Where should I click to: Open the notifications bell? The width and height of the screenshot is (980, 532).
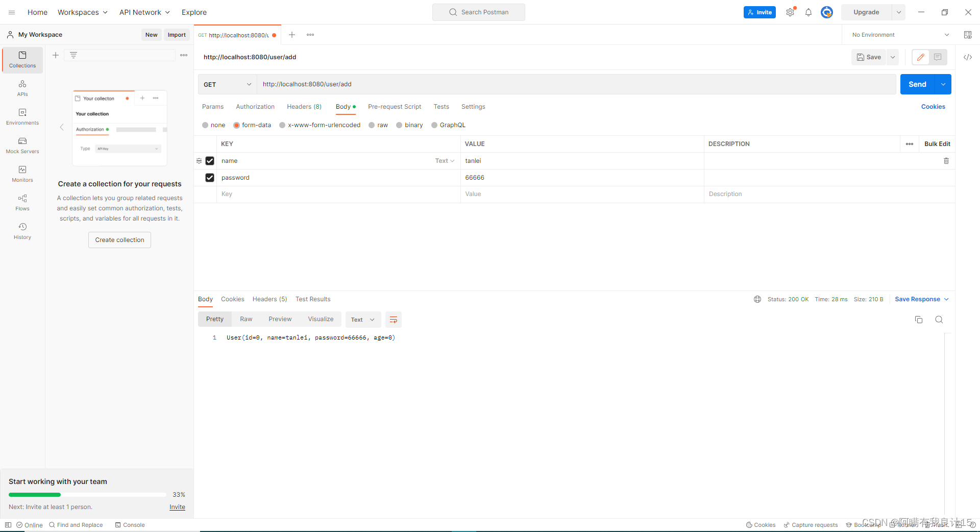pos(808,12)
